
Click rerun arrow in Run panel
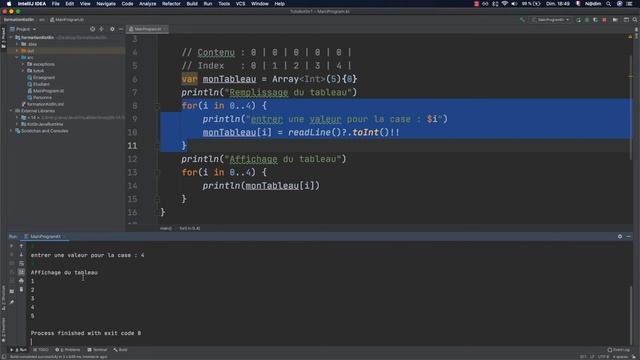[x=12, y=246]
